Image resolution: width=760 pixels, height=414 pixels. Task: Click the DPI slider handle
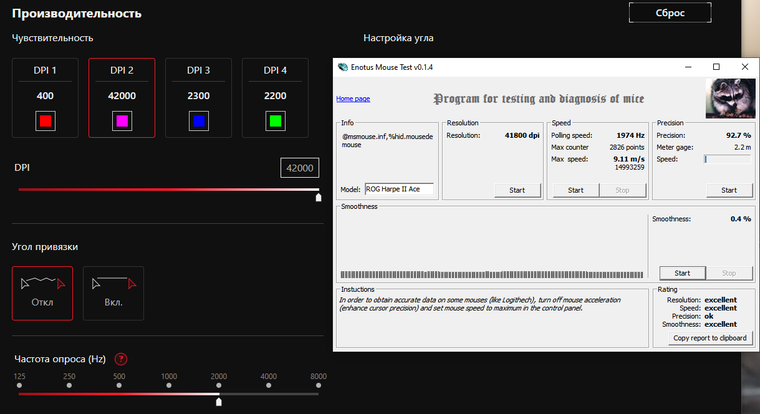pos(318,197)
